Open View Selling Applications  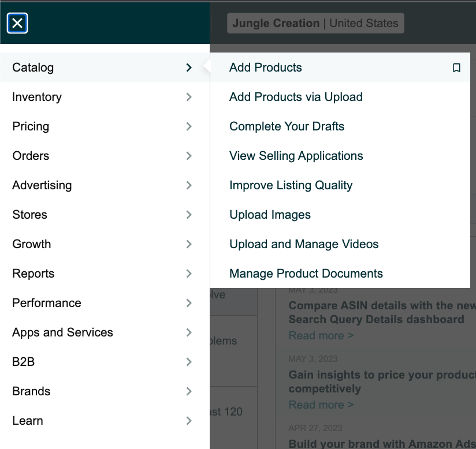tap(296, 156)
